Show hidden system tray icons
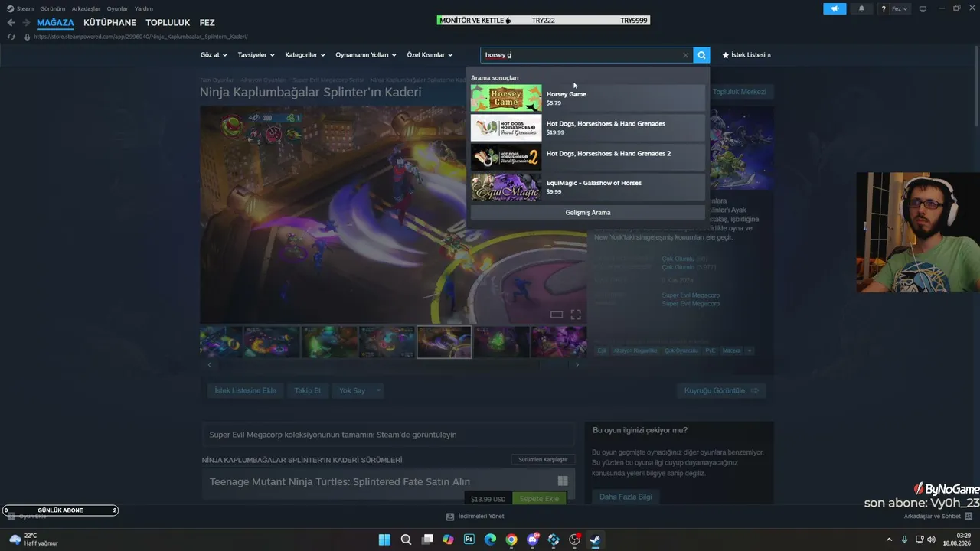Screen dimensions: 980x551 [x=889, y=540]
